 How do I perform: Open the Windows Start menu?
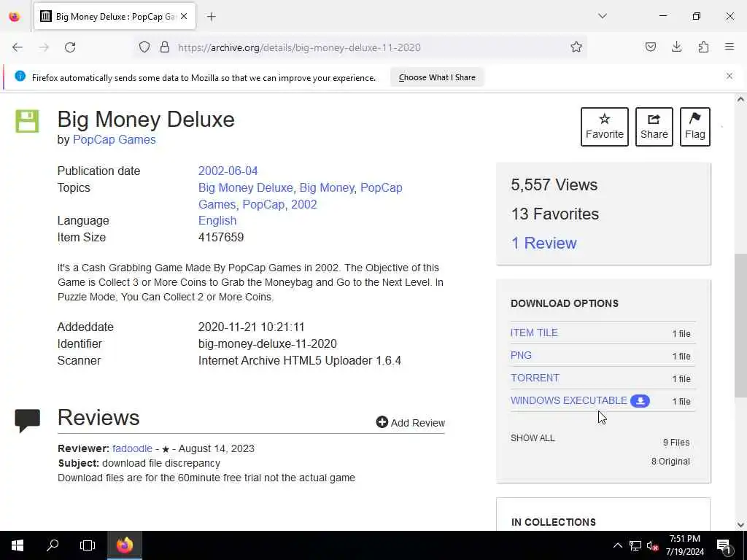pyautogui.click(x=18, y=545)
